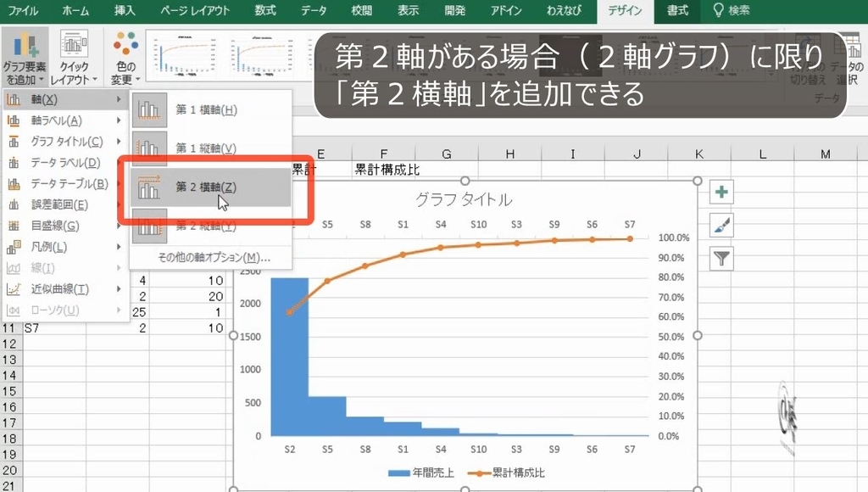The image size is (868, 492).
Task: Click the 誤差範囲 menu icon
Action: [x=14, y=204]
